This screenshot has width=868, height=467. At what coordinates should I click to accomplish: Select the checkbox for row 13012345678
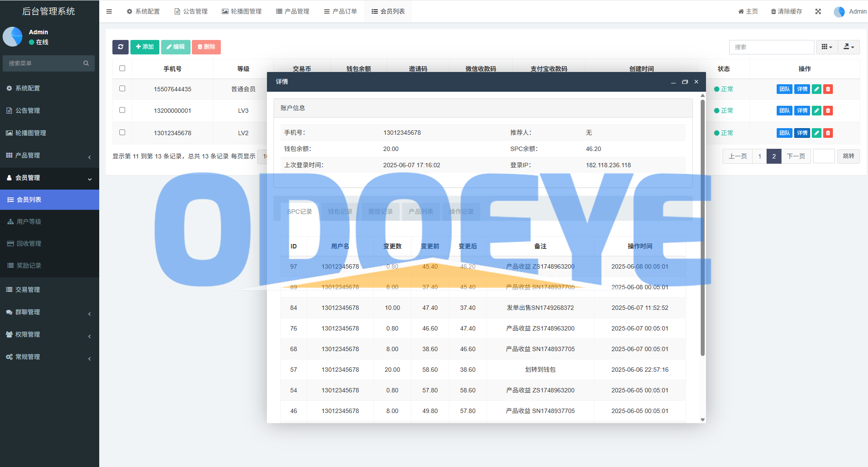[122, 133]
